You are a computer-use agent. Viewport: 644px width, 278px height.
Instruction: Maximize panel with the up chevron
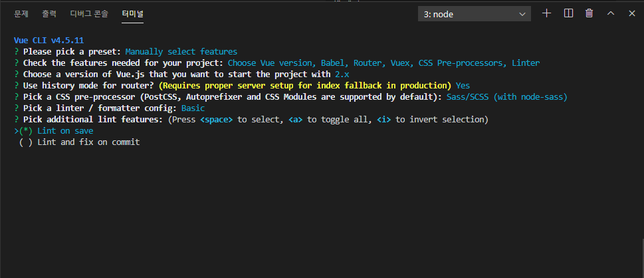coord(611,13)
